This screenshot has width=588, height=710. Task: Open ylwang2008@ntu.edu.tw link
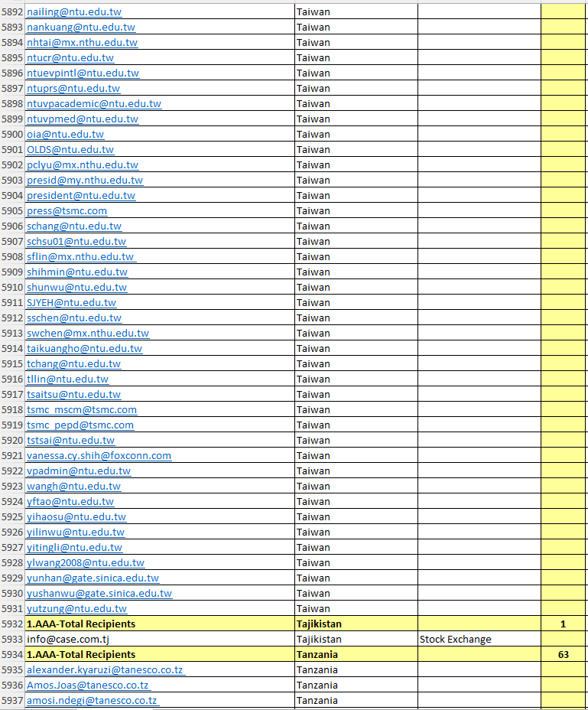click(x=86, y=563)
